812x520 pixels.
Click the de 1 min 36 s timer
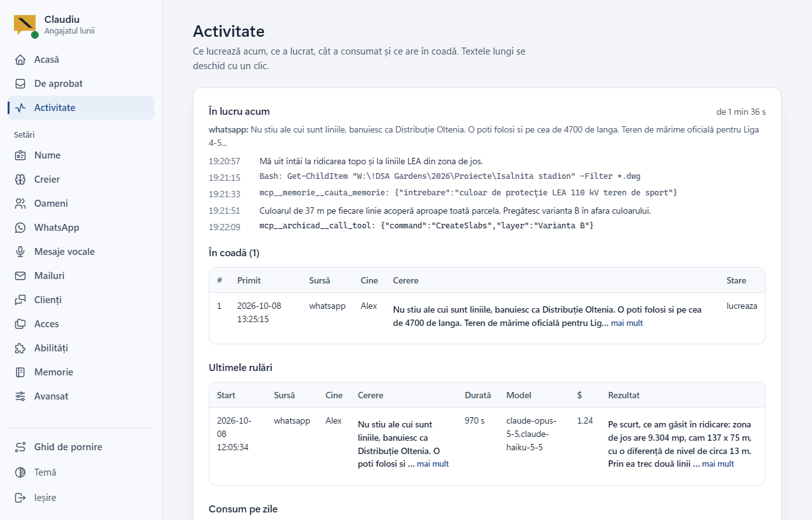point(741,112)
